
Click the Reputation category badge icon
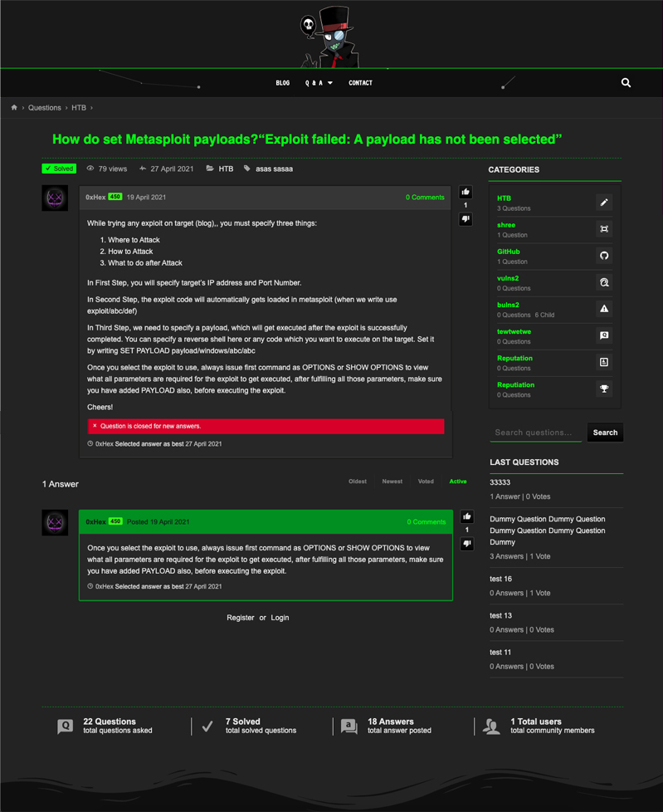(x=603, y=362)
